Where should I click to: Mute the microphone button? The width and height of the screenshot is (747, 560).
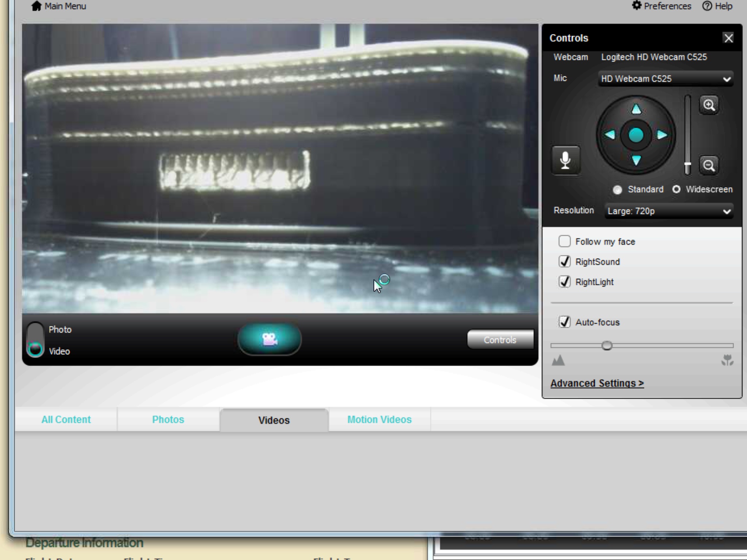coord(565,160)
